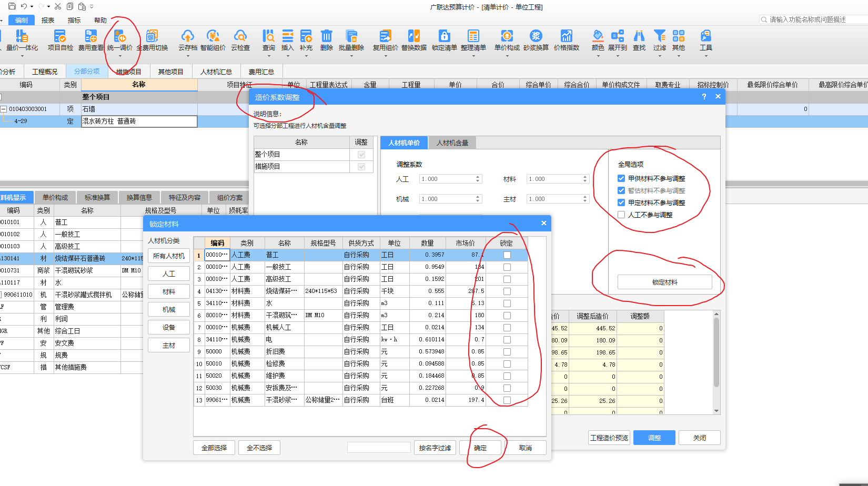Open 云存档 cloud archive

187,36
